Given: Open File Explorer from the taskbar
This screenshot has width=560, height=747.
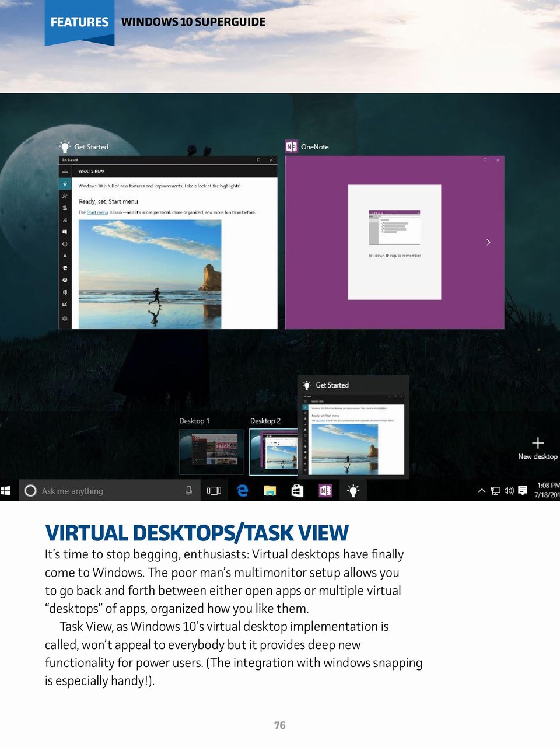Looking at the screenshot, I should click(269, 491).
